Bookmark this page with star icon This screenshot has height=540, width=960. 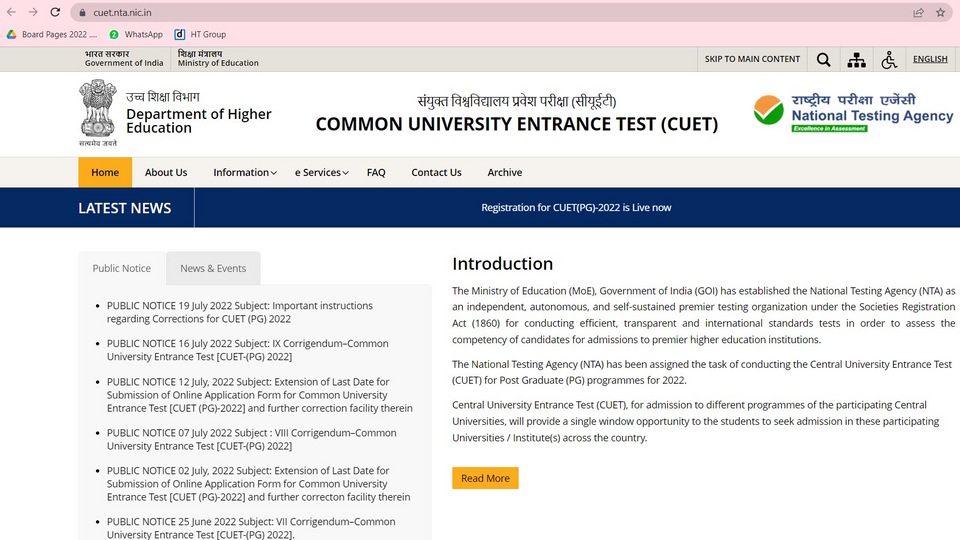940,12
